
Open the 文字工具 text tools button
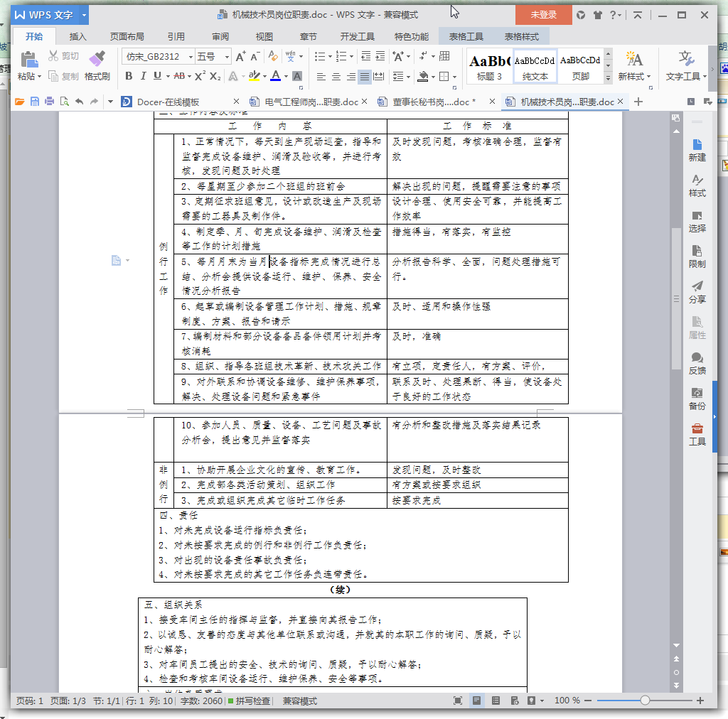(686, 66)
